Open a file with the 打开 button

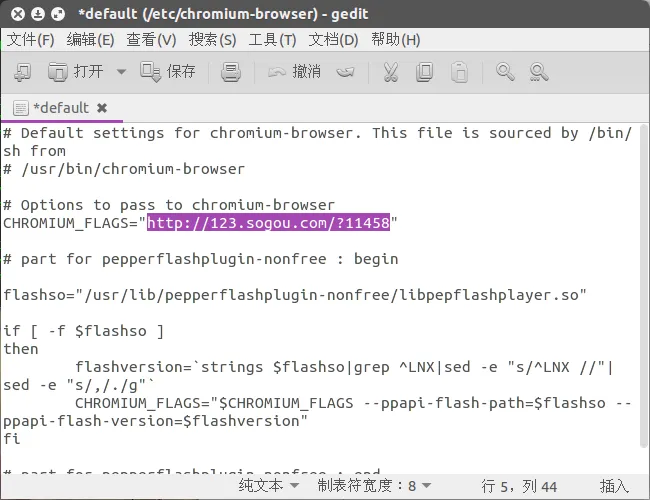(75, 72)
